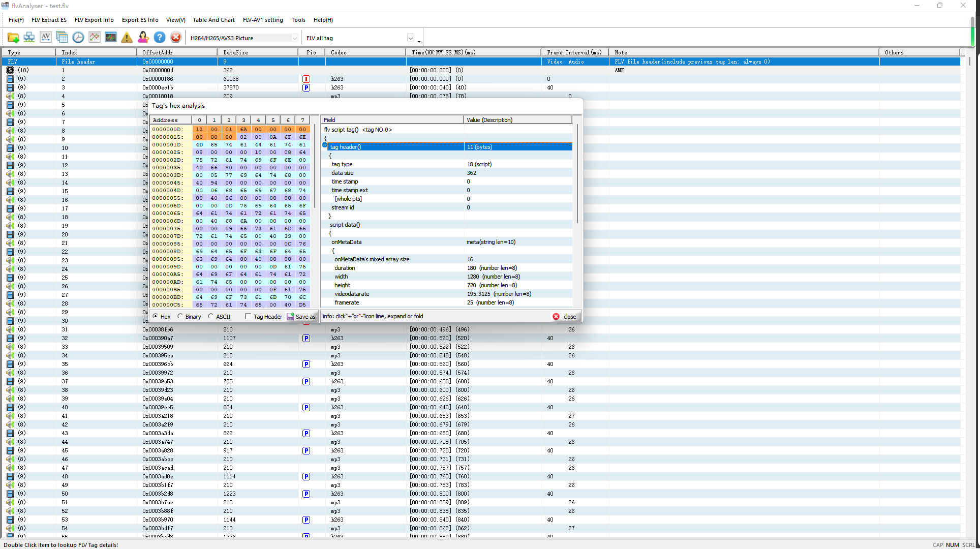The width and height of the screenshot is (980, 549).
Task: Select the ASCII radio button
Action: click(x=211, y=316)
